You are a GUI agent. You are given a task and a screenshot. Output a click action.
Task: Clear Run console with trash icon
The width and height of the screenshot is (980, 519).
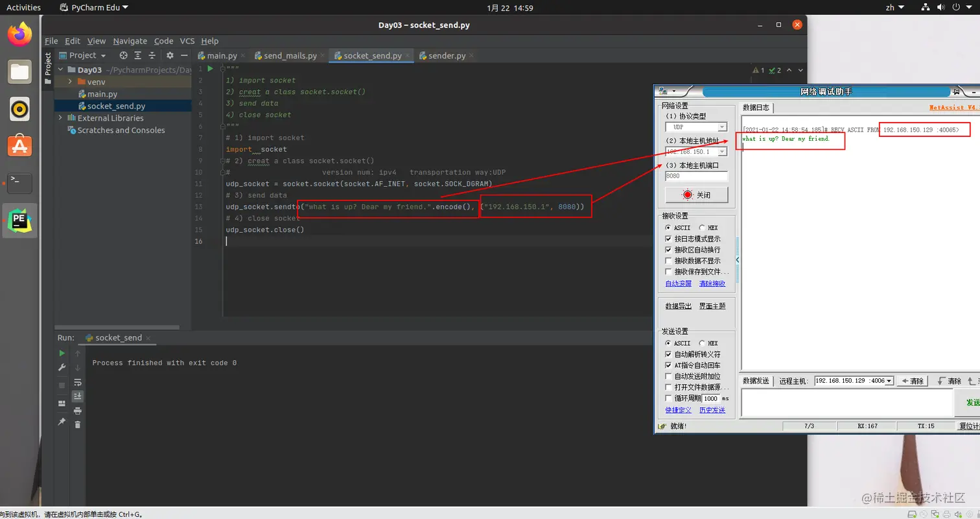pyautogui.click(x=78, y=425)
